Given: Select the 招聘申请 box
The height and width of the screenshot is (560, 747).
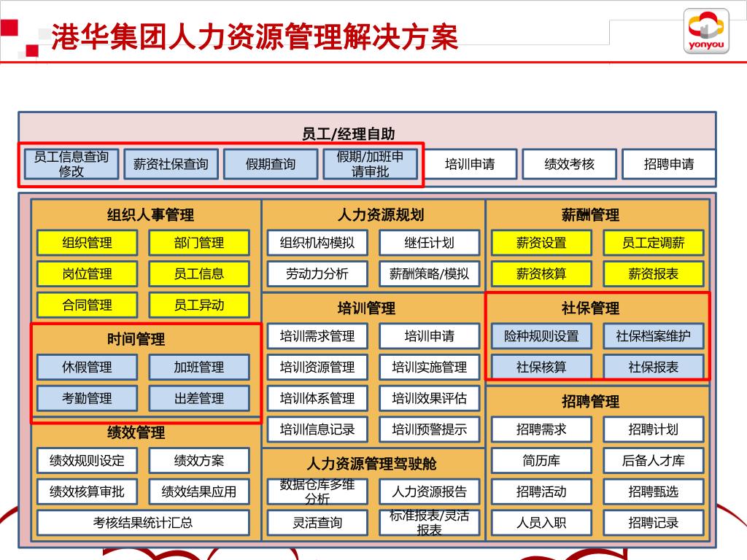Looking at the screenshot, I should point(668,164).
